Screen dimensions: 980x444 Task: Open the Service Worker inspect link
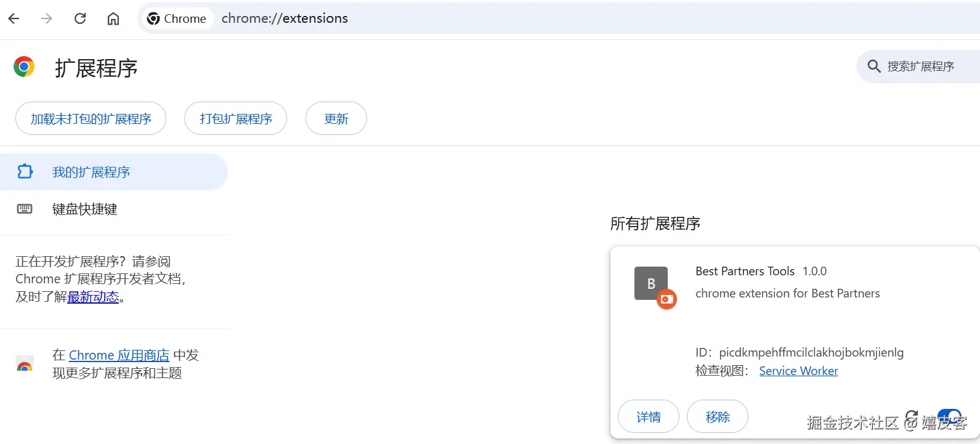point(798,371)
